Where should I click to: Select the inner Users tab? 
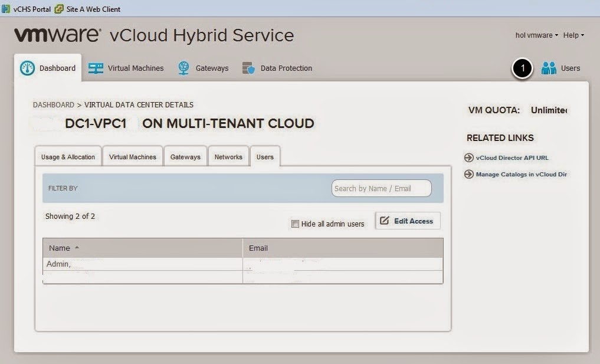point(265,156)
